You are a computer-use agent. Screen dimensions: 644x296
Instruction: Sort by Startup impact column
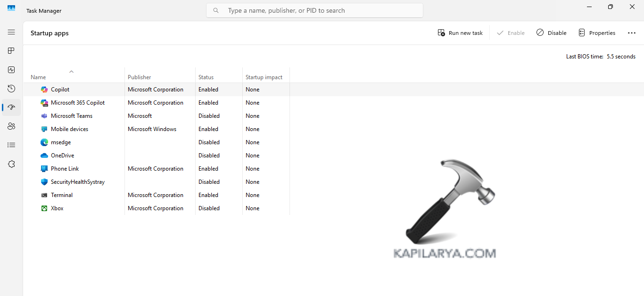tap(264, 77)
